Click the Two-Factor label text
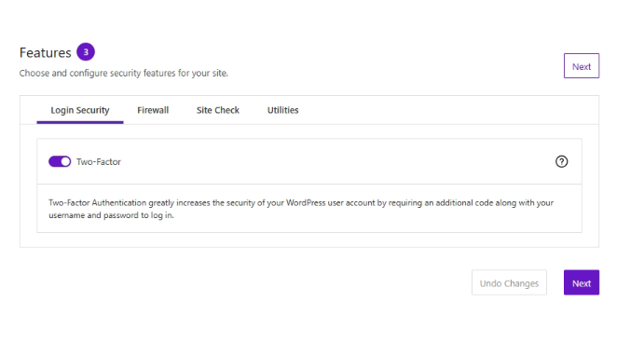The height and width of the screenshot is (357, 644). pos(99,162)
